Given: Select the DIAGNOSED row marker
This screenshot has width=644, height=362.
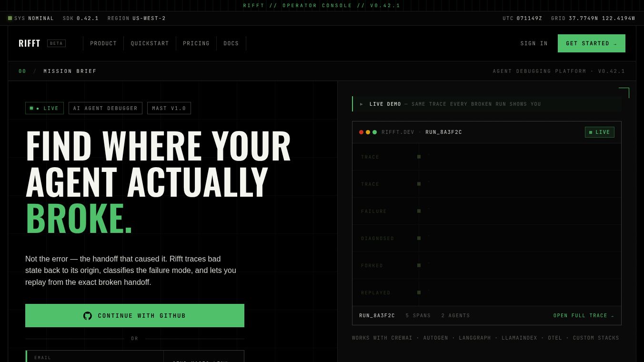Looking at the screenshot, I should click(419, 238).
